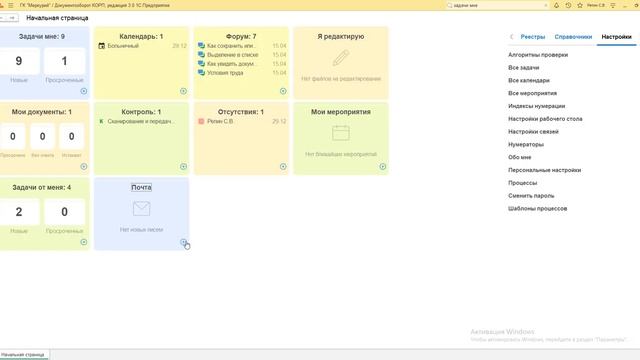Click the plus icon in the Календарь widget
This screenshot has width=640, height=360.
pyautogui.click(x=184, y=91)
